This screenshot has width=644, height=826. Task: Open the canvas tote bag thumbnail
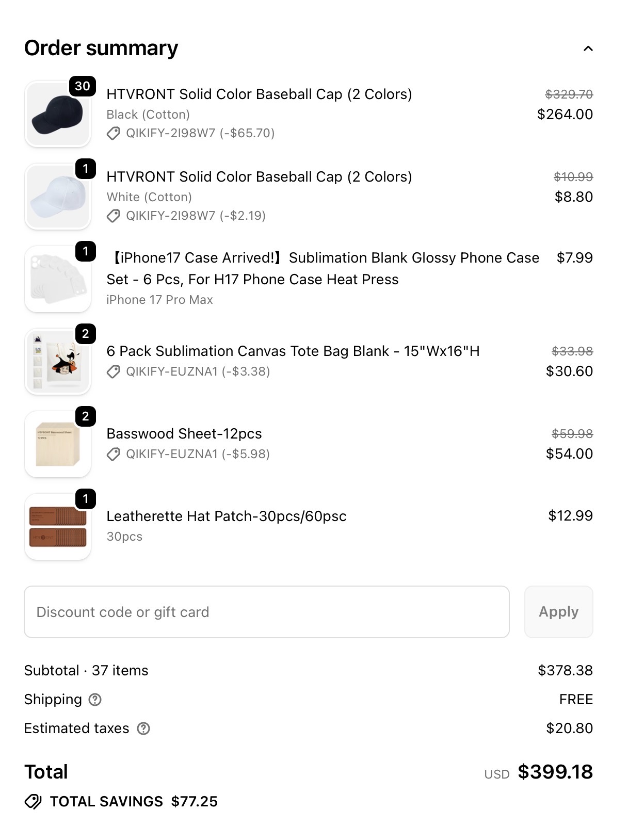(57, 362)
